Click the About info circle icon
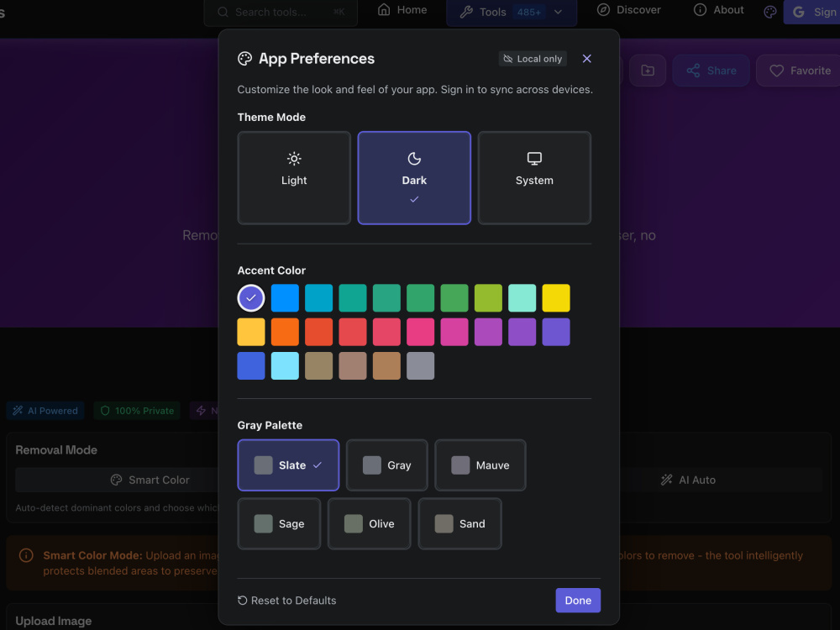 click(x=700, y=9)
